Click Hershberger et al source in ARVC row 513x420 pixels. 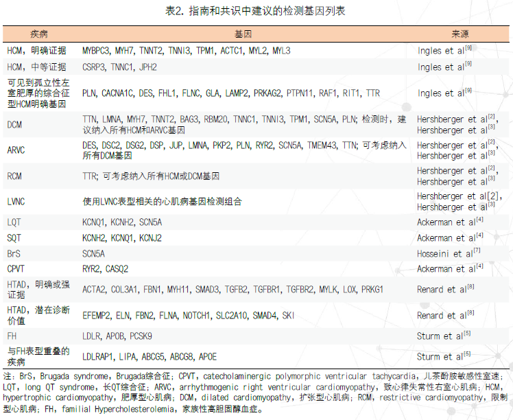click(x=457, y=150)
